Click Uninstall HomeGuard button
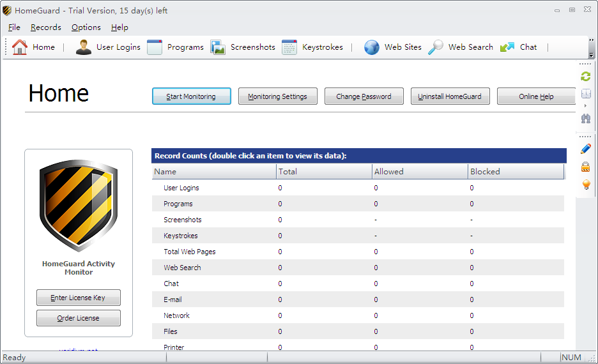The image size is (598, 364). point(450,96)
